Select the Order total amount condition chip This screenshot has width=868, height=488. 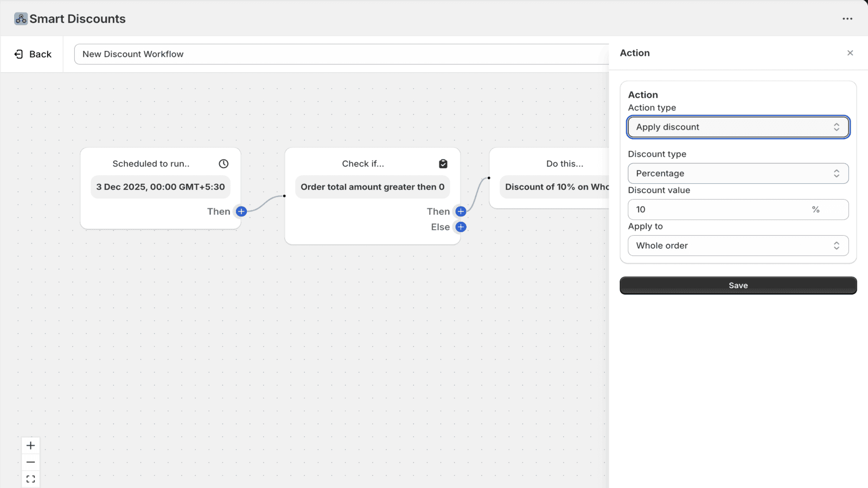tap(373, 187)
